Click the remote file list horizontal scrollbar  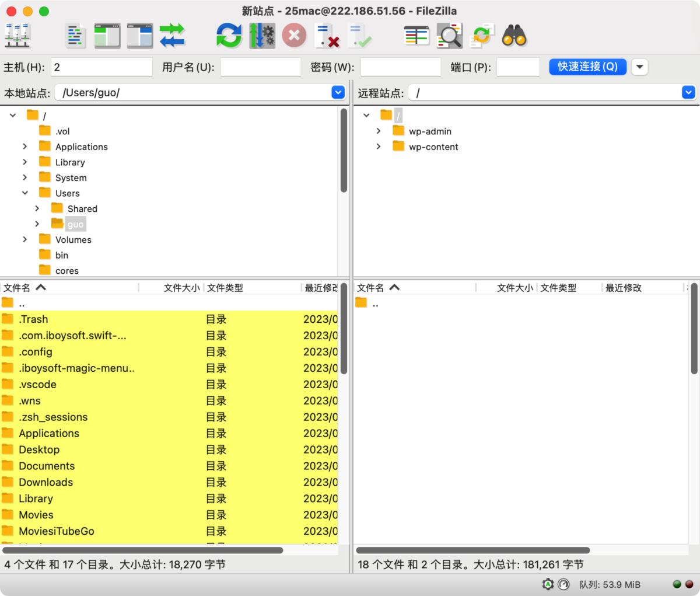(473, 550)
